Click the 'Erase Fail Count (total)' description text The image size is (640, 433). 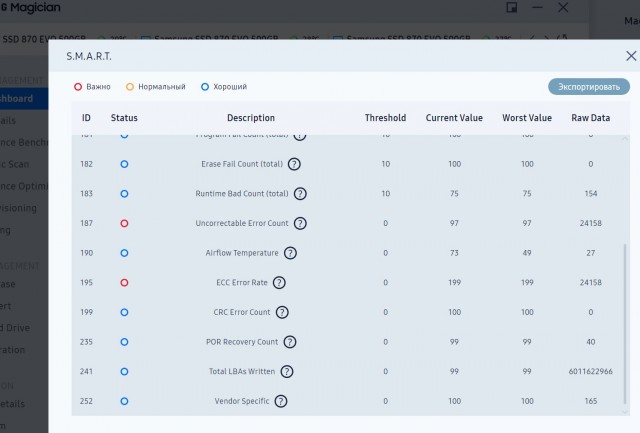[242, 164]
